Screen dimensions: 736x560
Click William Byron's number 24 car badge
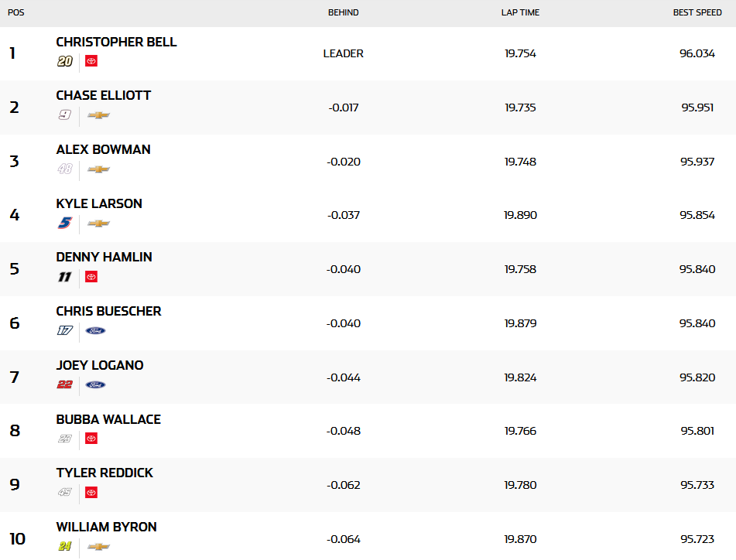65,547
